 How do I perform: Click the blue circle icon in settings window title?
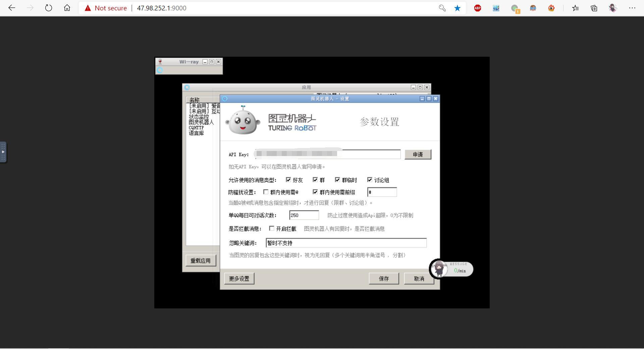(225, 99)
